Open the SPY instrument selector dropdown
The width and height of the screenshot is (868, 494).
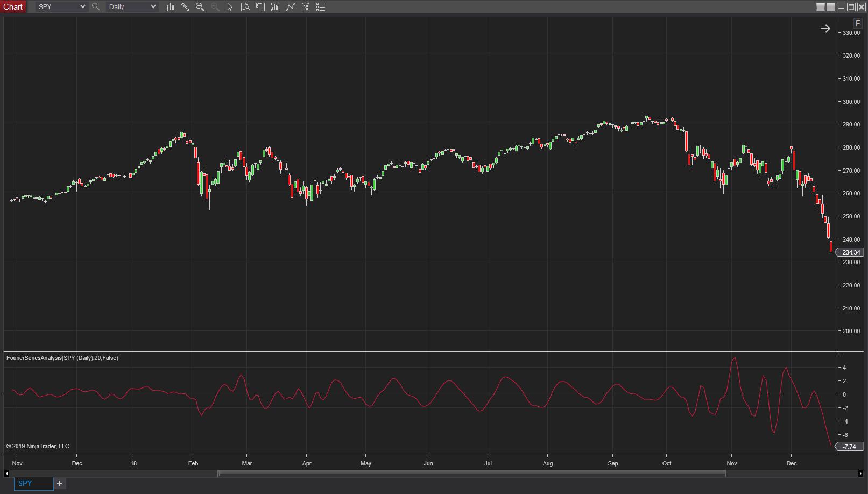click(x=61, y=7)
